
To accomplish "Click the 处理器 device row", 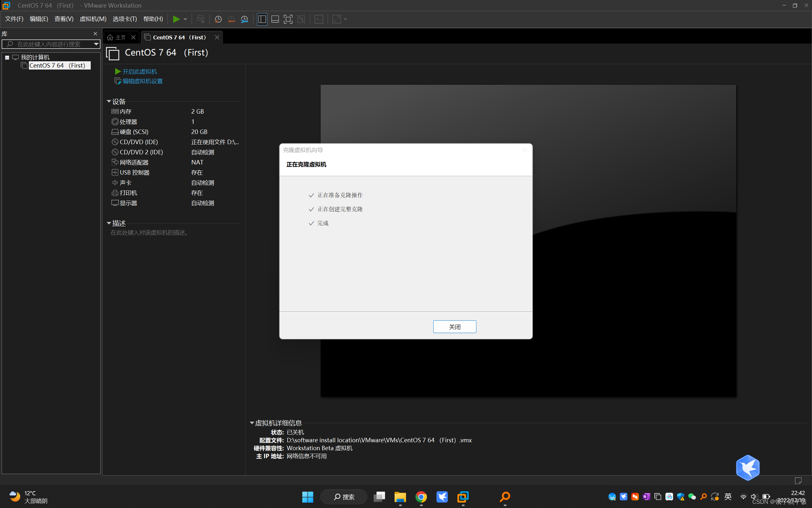I will point(175,122).
